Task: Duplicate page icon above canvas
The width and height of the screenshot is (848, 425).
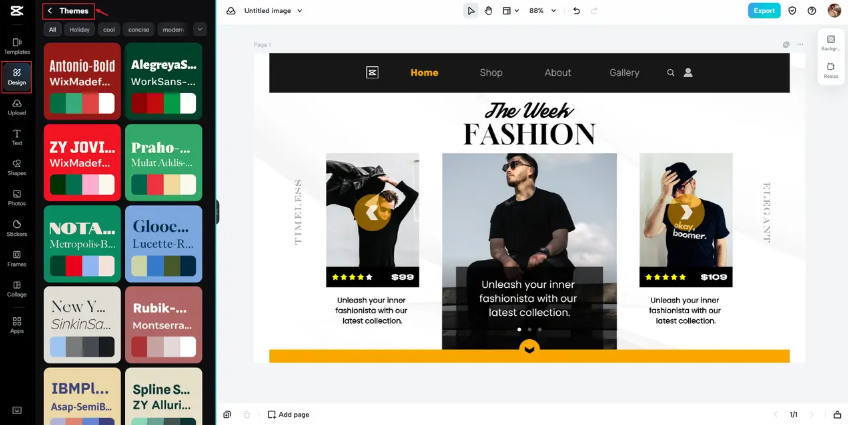Action: pos(786,44)
